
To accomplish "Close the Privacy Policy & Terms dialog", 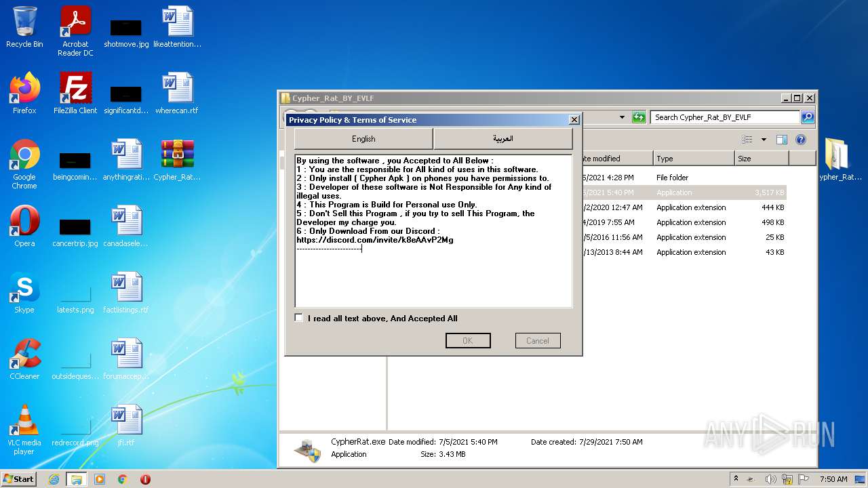I will 574,120.
